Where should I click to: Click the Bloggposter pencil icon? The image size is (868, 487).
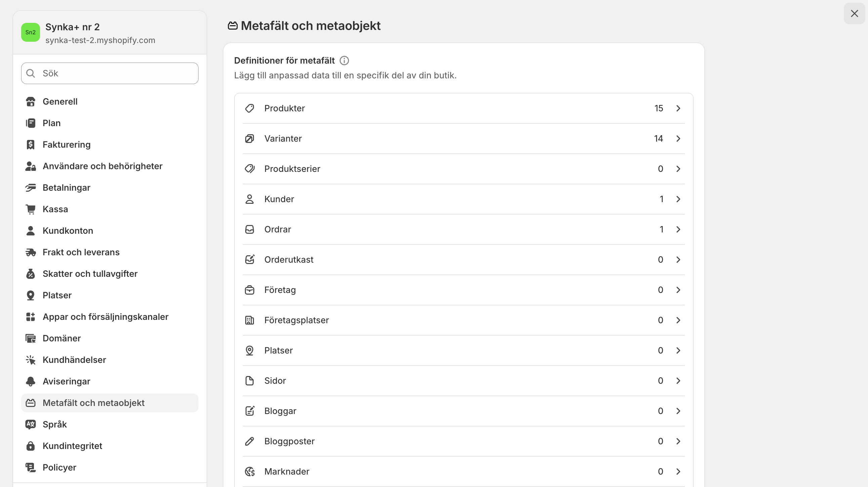(250, 442)
